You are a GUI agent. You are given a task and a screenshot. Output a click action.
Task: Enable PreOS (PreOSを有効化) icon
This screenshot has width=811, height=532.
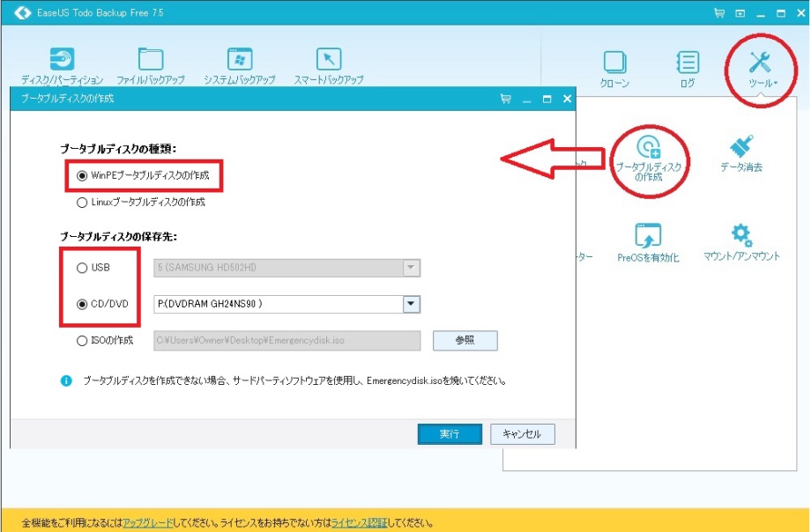pyautogui.click(x=648, y=237)
